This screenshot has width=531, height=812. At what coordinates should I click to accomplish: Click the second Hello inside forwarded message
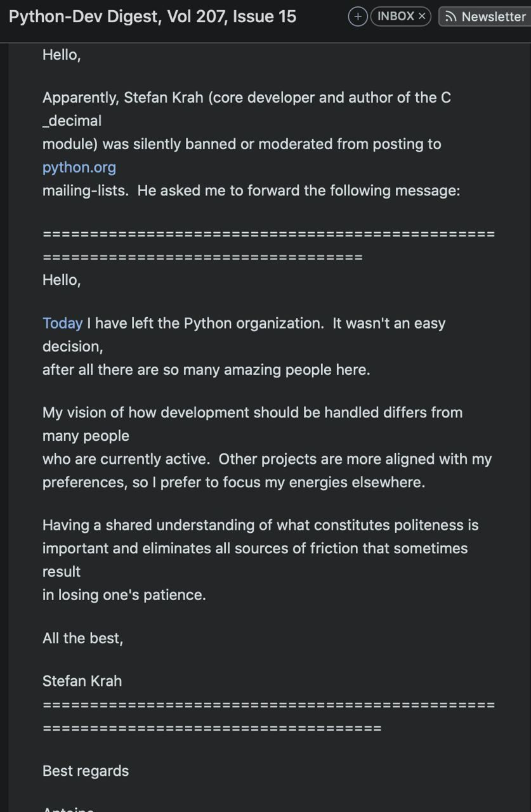pos(62,280)
